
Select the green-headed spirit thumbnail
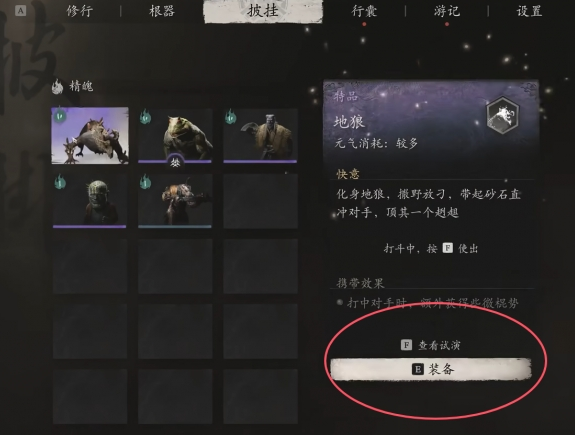pyautogui.click(x=90, y=201)
